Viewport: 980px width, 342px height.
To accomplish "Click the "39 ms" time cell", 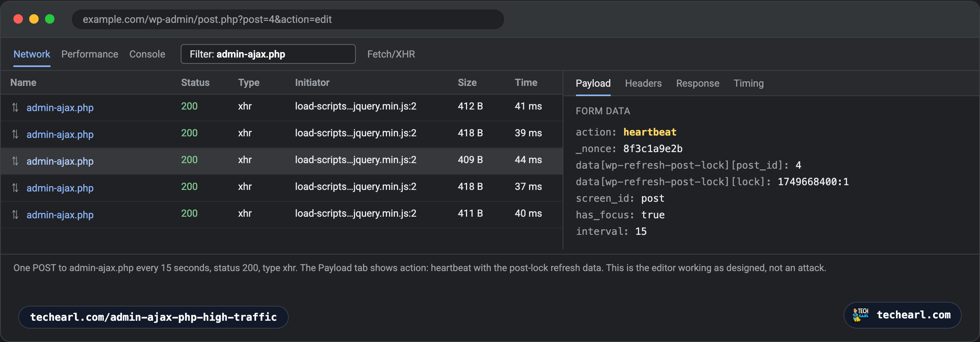I will click(528, 133).
